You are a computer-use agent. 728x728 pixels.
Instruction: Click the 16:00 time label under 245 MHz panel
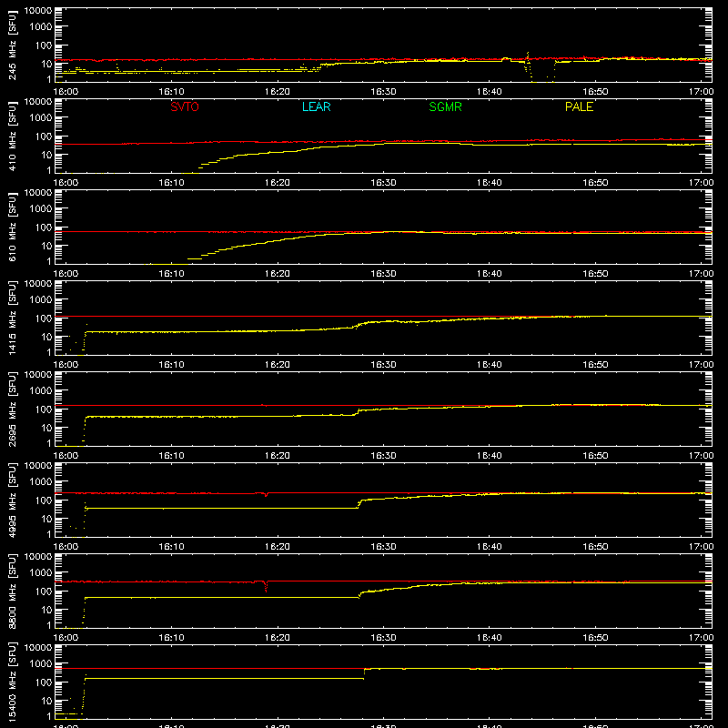66,92
